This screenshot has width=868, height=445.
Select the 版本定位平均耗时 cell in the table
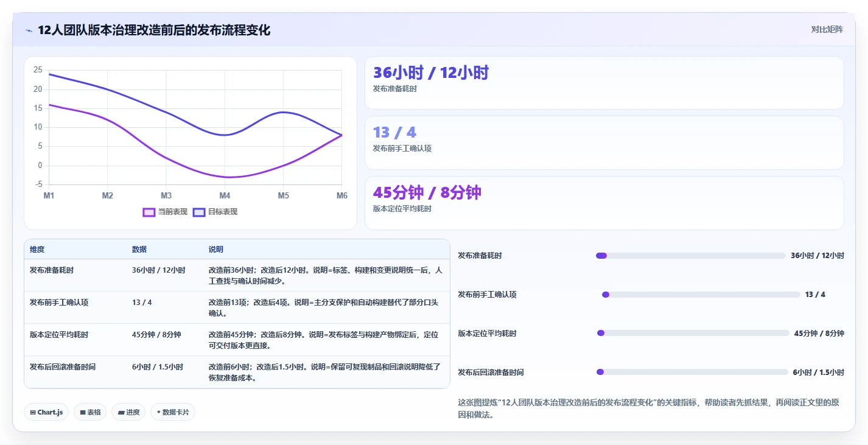click(59, 334)
